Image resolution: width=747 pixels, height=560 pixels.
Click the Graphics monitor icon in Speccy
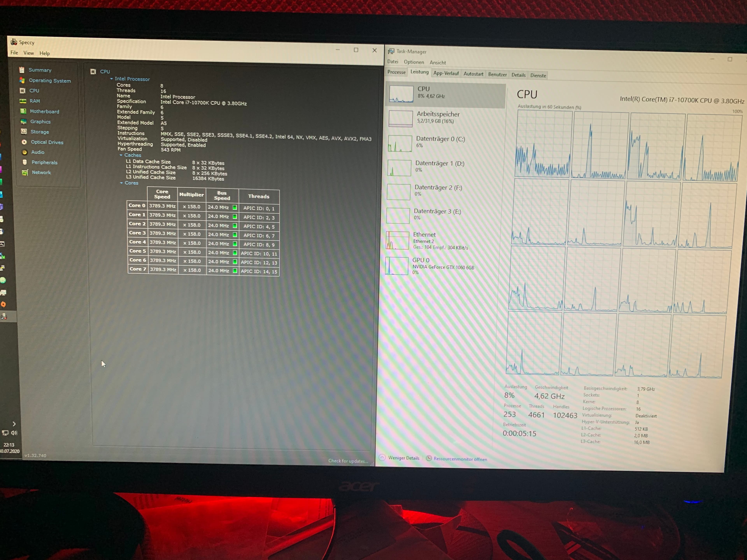pos(24,122)
